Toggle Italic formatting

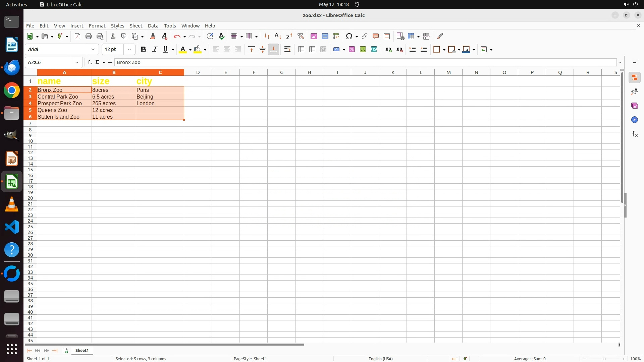tap(155, 50)
